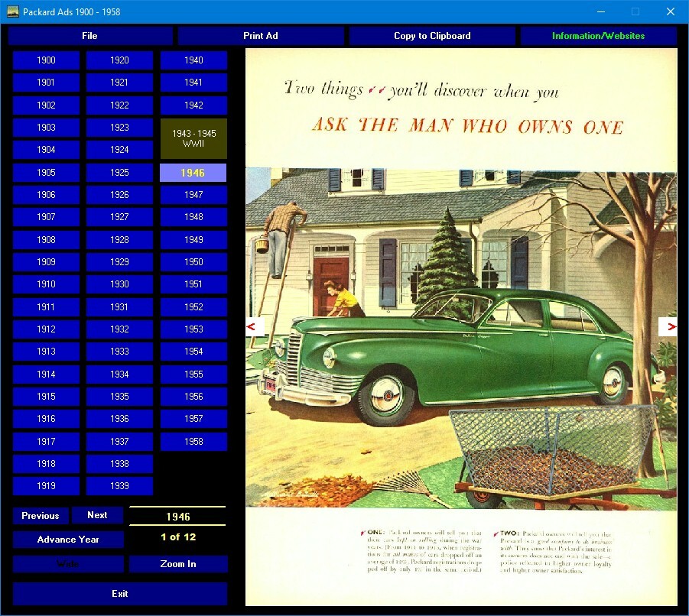Select year 1934
Viewport: 689px width, 616px height.
[x=119, y=374]
